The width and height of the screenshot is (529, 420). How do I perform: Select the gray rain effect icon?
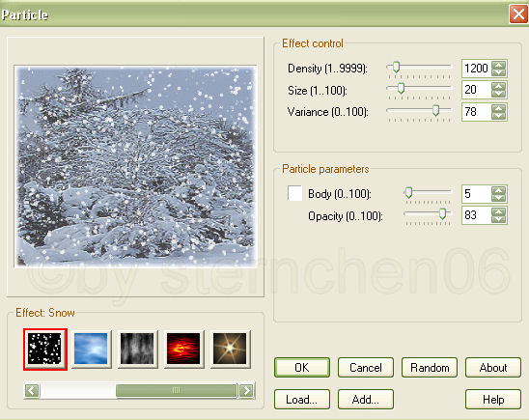click(x=137, y=349)
